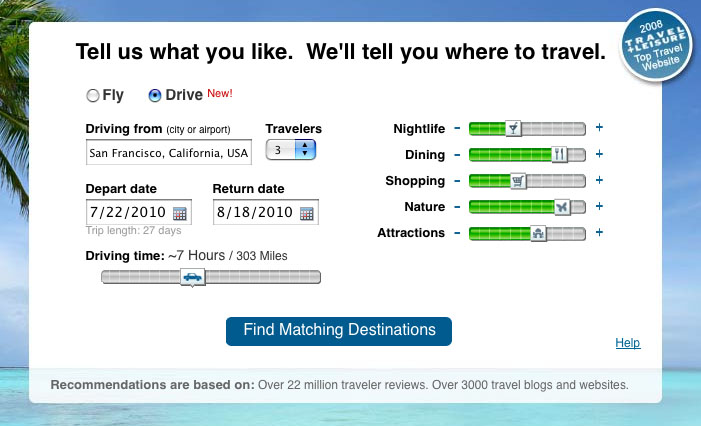Open the Depart date calendar picker icon
Screen dimensions: 701x426
180,213
